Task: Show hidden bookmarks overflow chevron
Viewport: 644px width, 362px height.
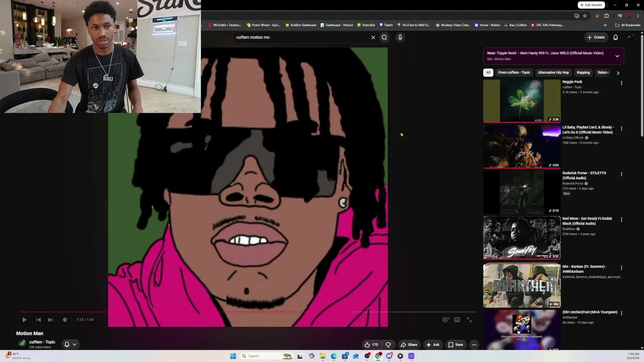Action: 605,25
